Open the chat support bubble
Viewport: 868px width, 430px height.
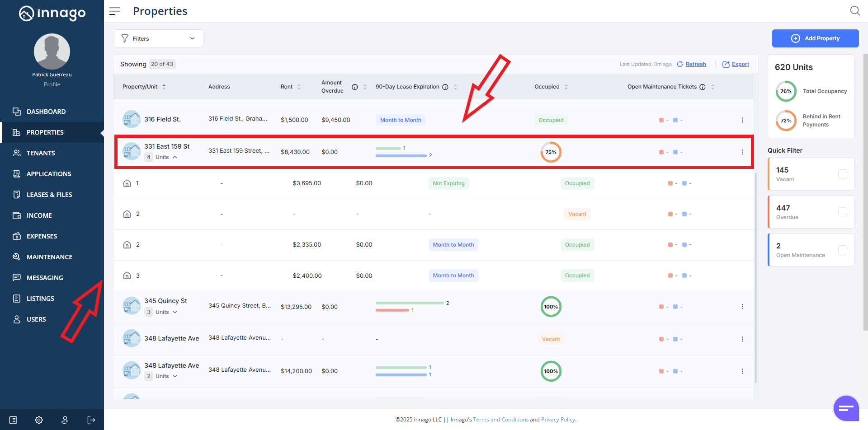[846, 408]
